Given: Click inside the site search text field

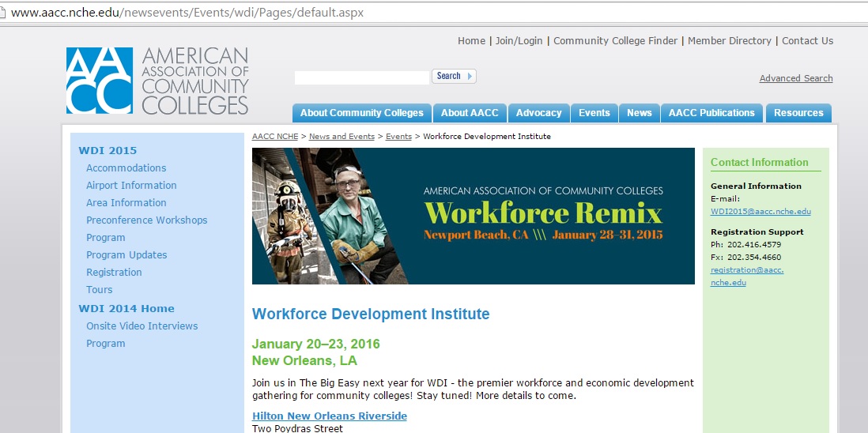Looking at the screenshot, I should (361, 77).
